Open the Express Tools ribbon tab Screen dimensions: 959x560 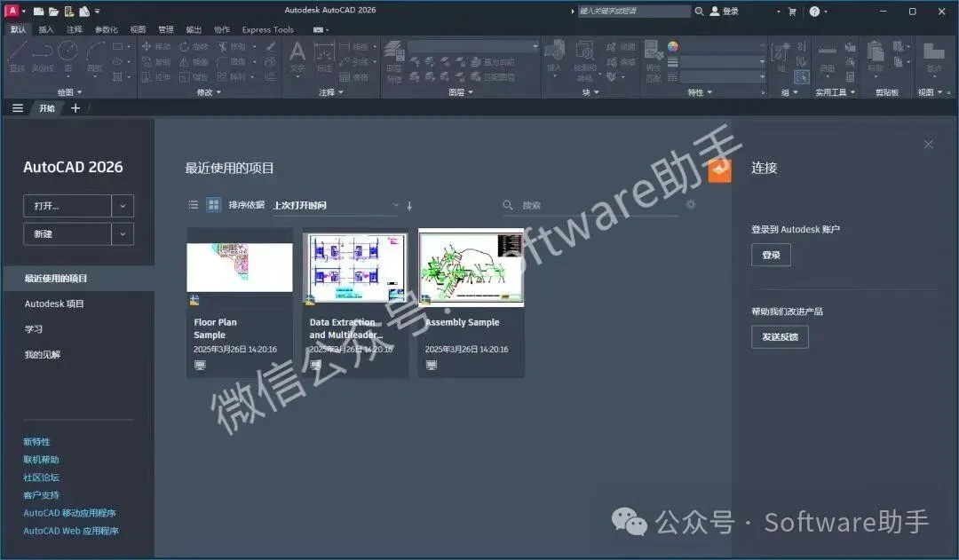pos(267,29)
